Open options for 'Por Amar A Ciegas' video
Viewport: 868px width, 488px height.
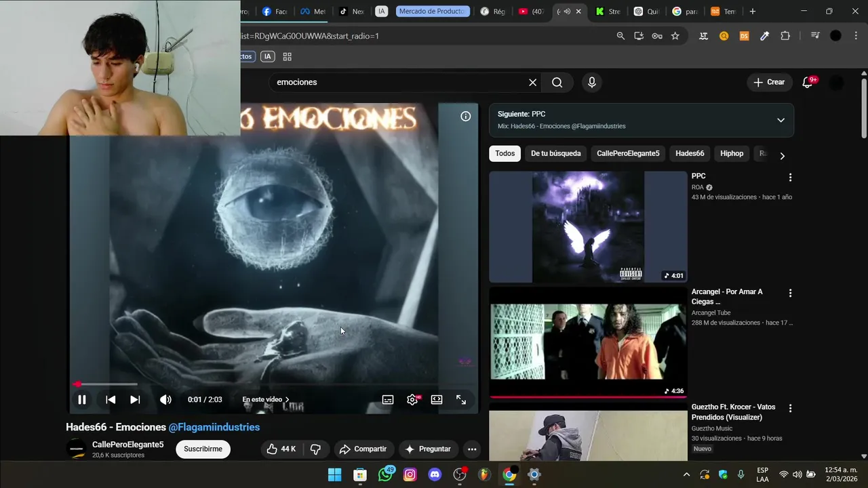(x=790, y=293)
